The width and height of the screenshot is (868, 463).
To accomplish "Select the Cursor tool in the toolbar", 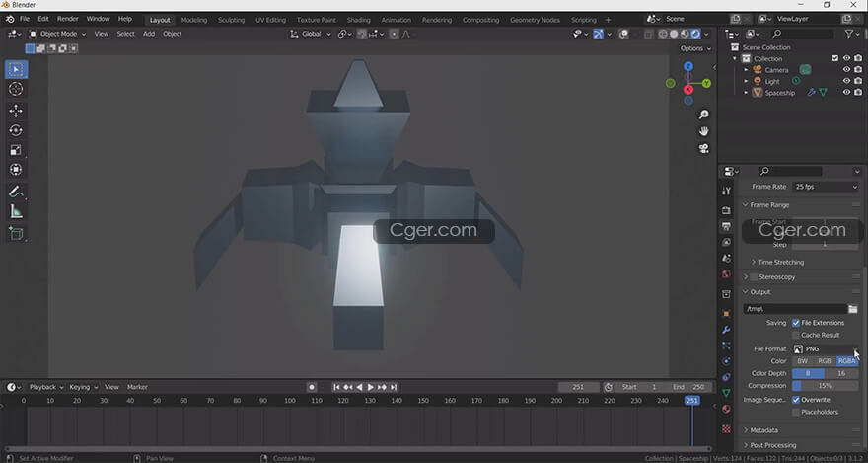I will (16, 90).
